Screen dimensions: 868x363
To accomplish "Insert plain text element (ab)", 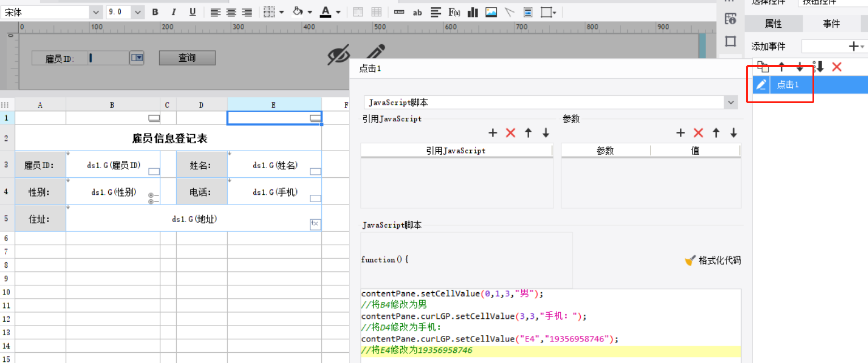I will (x=418, y=12).
